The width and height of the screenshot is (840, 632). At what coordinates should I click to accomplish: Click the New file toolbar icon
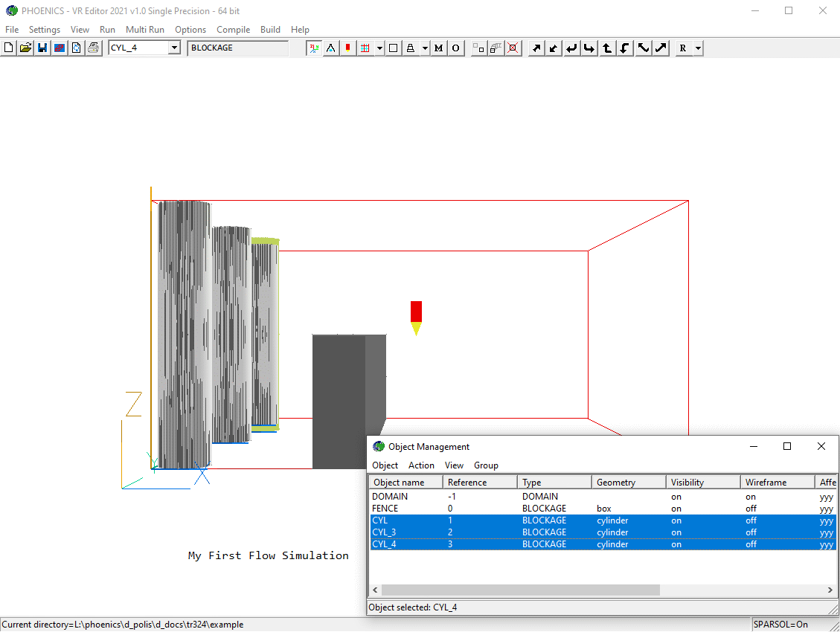(9, 48)
